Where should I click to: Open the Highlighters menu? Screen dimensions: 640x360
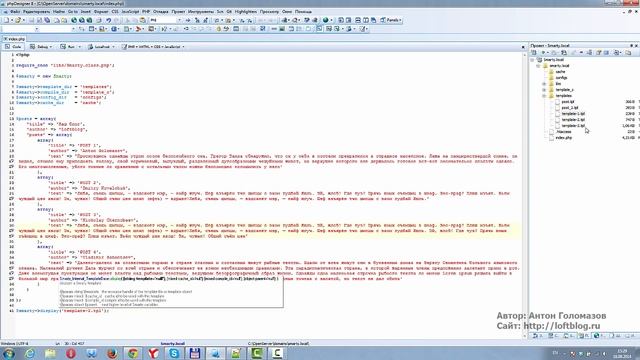point(246,12)
